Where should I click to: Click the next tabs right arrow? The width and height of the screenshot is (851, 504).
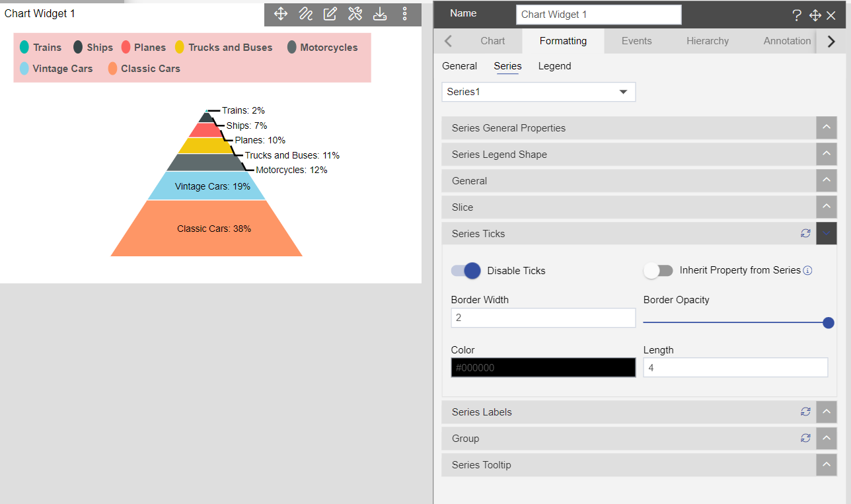pos(831,41)
